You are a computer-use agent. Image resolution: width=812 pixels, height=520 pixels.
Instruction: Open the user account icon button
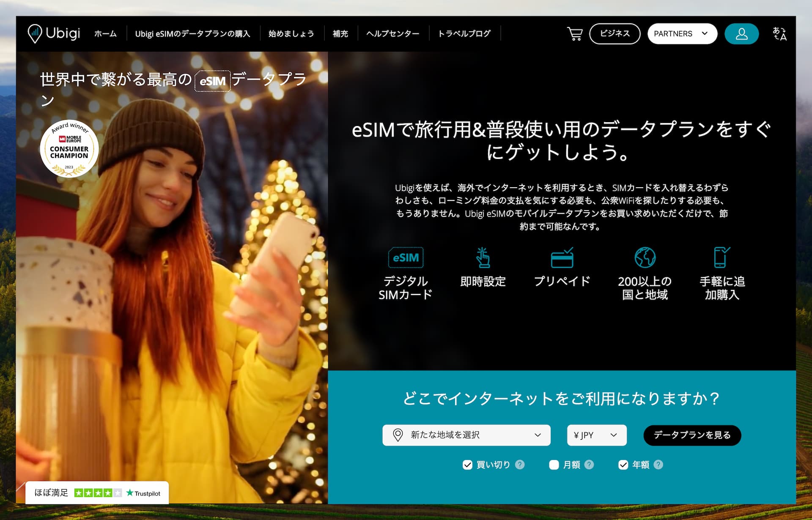tap(741, 34)
